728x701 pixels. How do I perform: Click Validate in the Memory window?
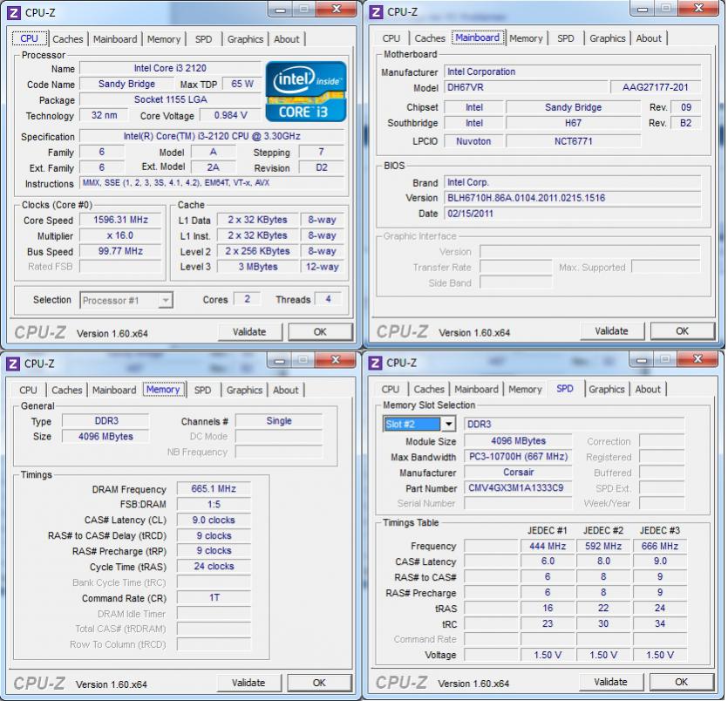click(x=248, y=683)
